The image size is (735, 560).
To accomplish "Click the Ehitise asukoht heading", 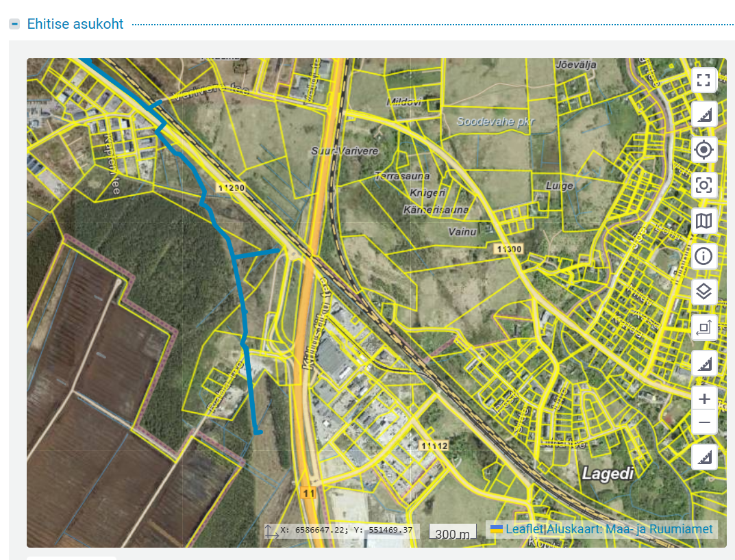I will tap(75, 24).
